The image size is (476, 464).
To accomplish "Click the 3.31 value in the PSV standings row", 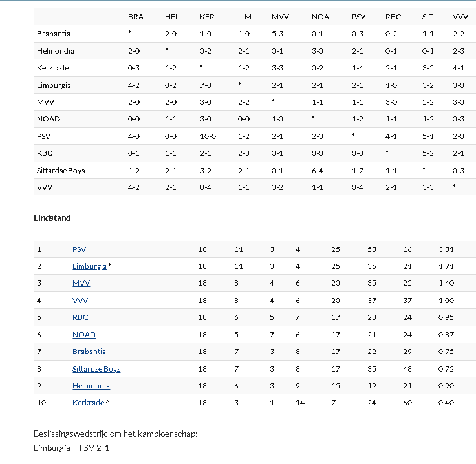I will pos(446,249).
